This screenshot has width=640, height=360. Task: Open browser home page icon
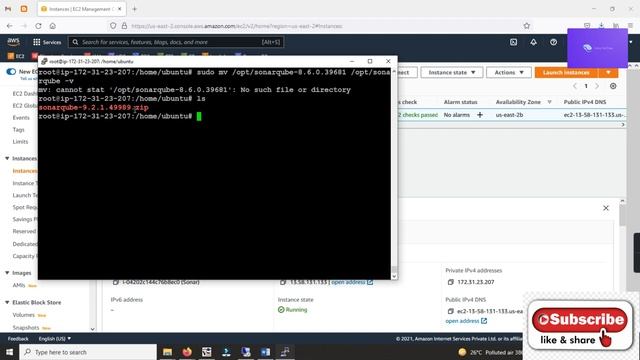(53, 26)
